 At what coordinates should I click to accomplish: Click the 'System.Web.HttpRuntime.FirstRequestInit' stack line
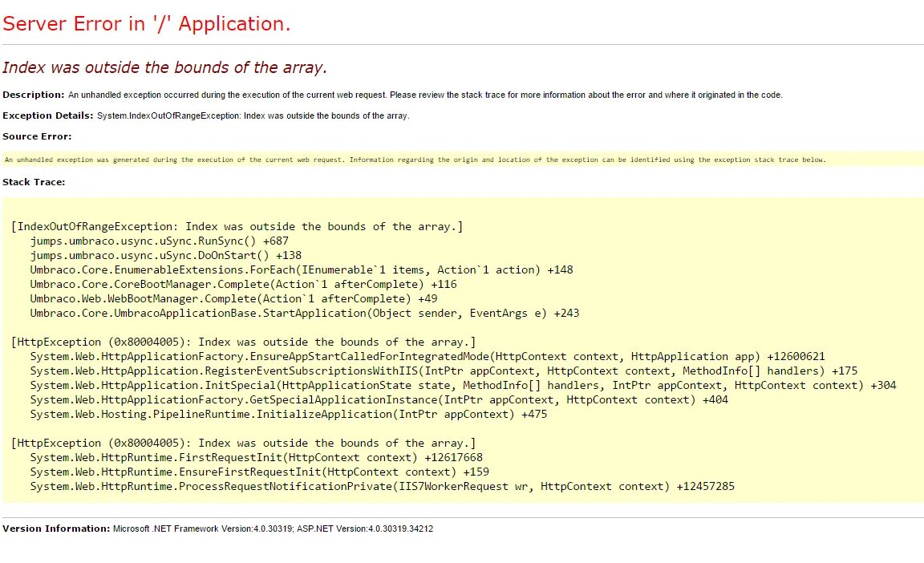257,458
